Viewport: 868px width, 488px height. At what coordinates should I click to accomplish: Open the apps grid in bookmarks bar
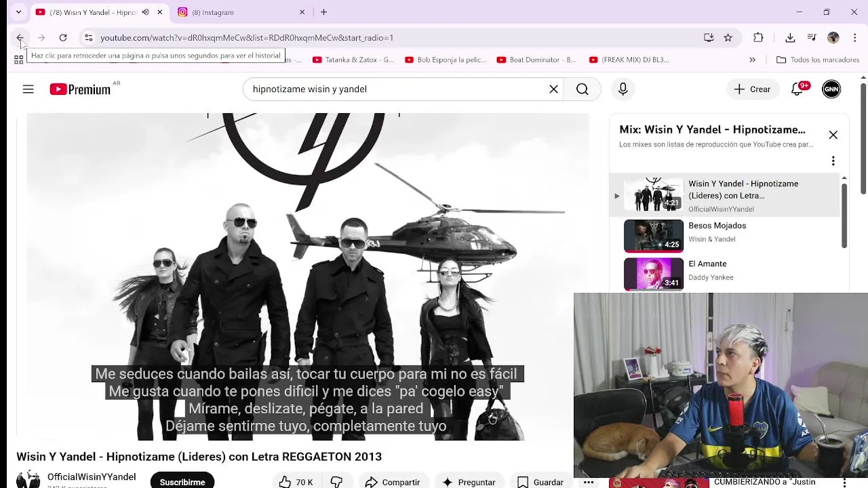click(x=19, y=60)
